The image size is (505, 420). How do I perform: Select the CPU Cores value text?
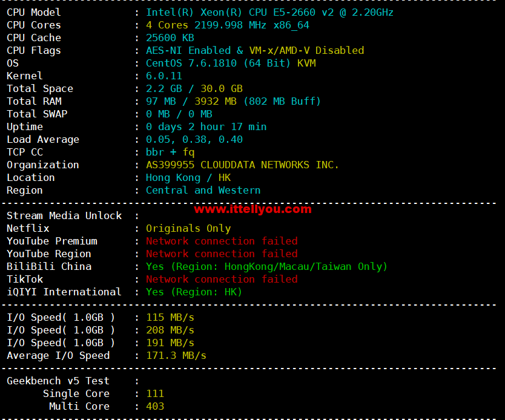tap(227, 25)
